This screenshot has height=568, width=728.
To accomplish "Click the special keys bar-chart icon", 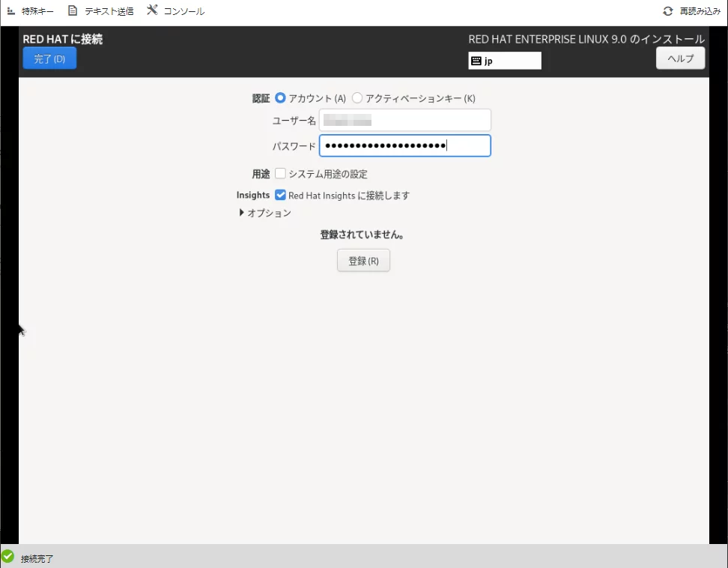I will click(10, 11).
